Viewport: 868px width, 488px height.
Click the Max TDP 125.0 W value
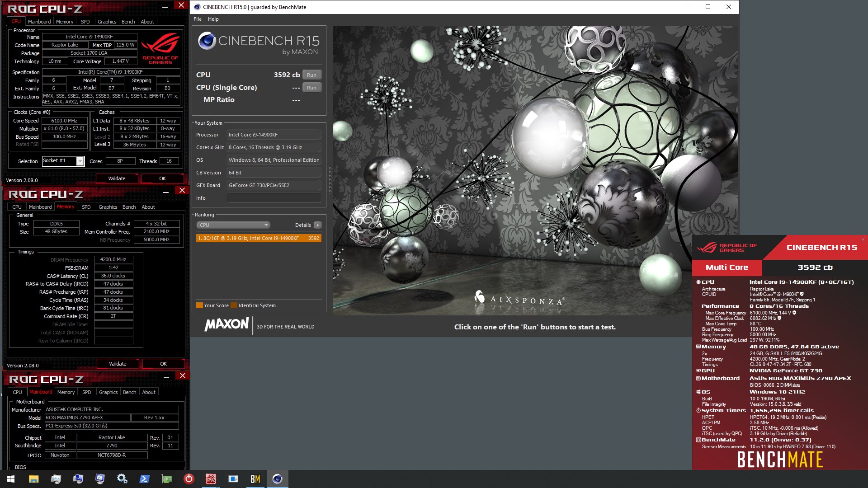125,45
